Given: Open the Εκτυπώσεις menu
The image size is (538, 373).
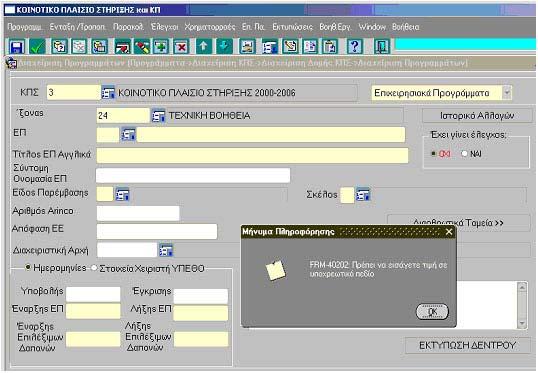Looking at the screenshot, I should point(292,27).
